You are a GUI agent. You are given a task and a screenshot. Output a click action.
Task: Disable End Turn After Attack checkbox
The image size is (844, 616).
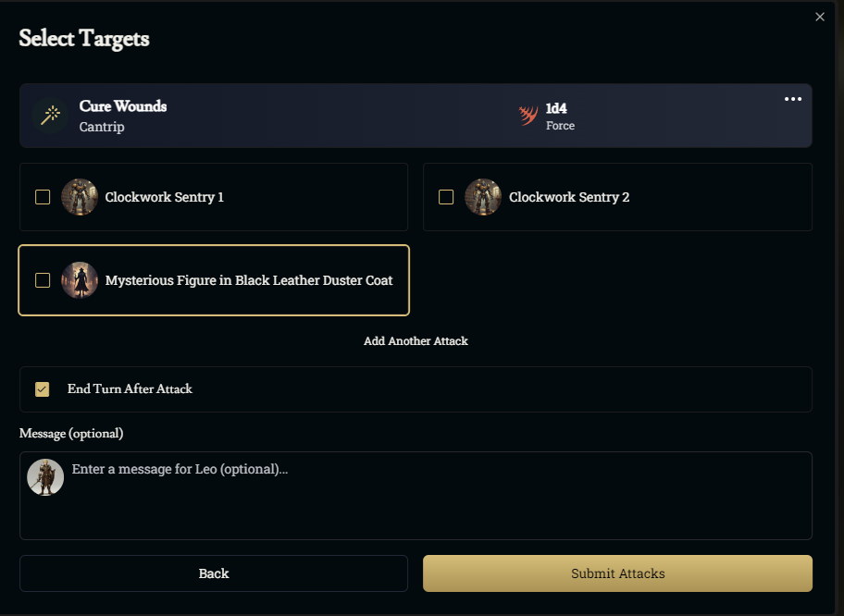click(43, 389)
